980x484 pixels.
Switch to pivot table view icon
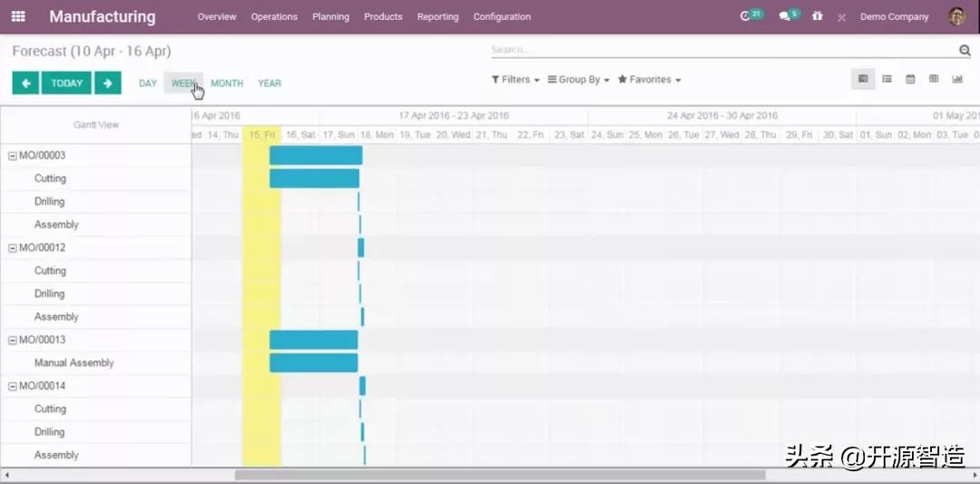[934, 79]
